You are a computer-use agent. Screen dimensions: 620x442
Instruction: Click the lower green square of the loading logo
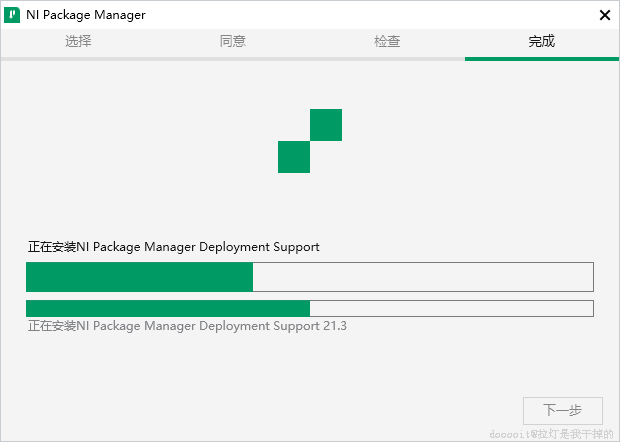tap(294, 157)
